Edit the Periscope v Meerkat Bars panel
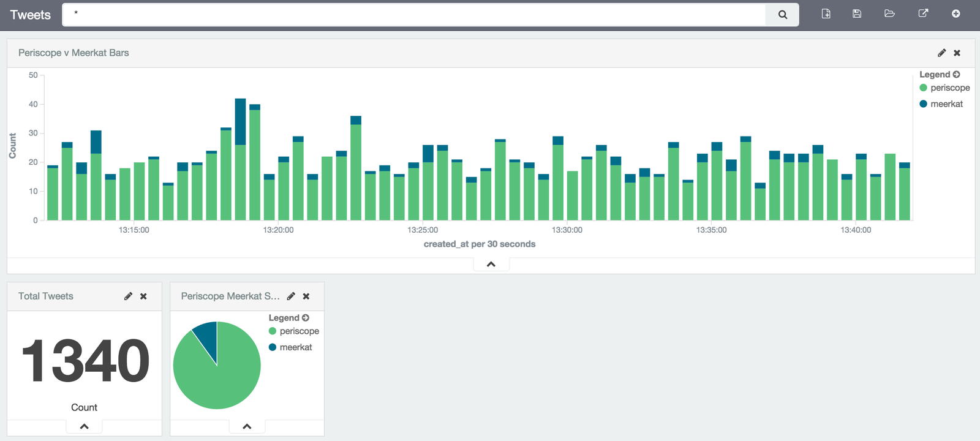This screenshot has height=441, width=980. point(941,53)
